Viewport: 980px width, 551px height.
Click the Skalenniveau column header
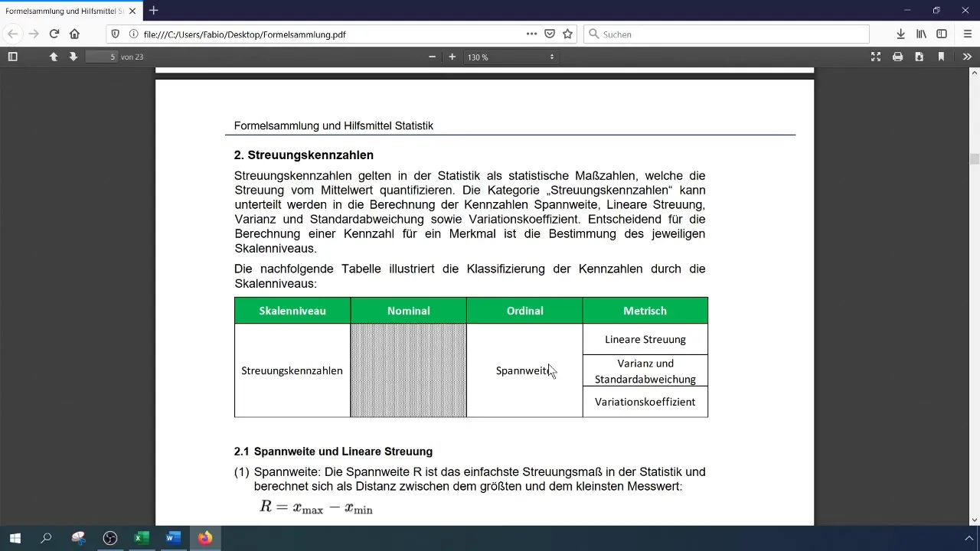click(292, 311)
